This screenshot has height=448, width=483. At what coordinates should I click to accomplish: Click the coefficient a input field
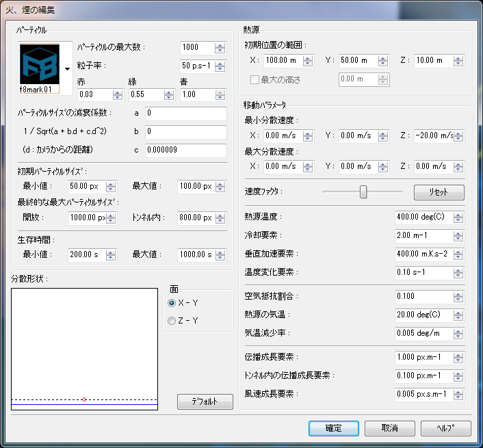(x=186, y=114)
